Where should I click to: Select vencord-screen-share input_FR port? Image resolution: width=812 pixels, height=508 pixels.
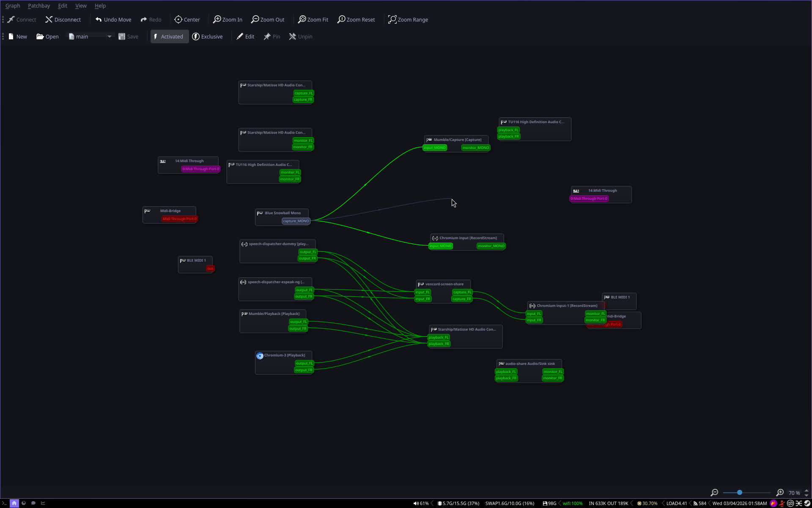tap(422, 299)
